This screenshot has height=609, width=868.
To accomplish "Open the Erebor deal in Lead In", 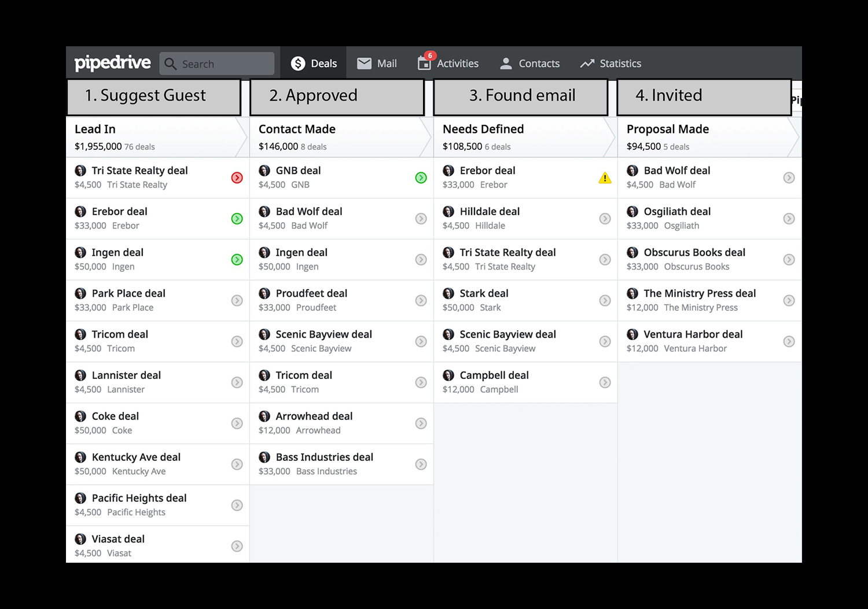I will coord(157,219).
